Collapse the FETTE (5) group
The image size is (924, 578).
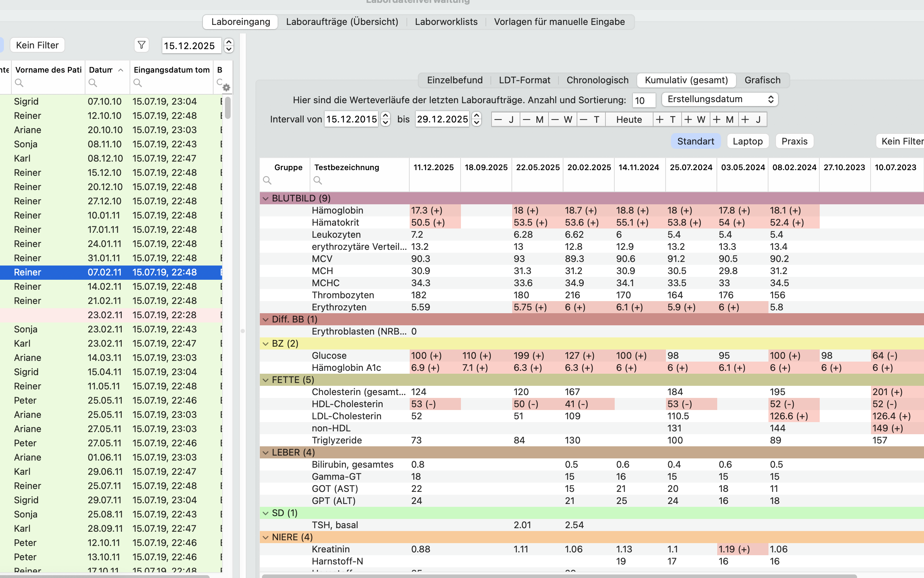coord(266,380)
